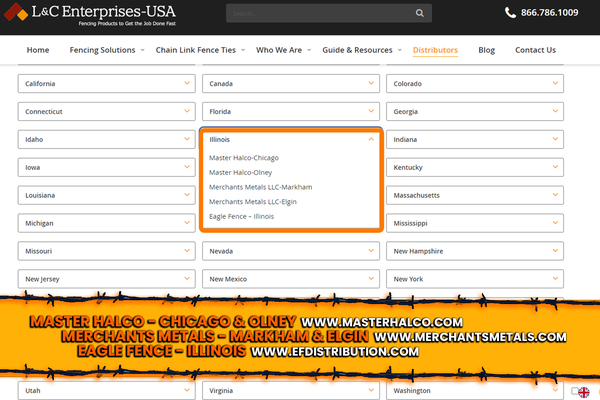Image resolution: width=600 pixels, height=400 pixels.
Task: Open the Chain Link Fence Ties menu
Action: point(196,50)
